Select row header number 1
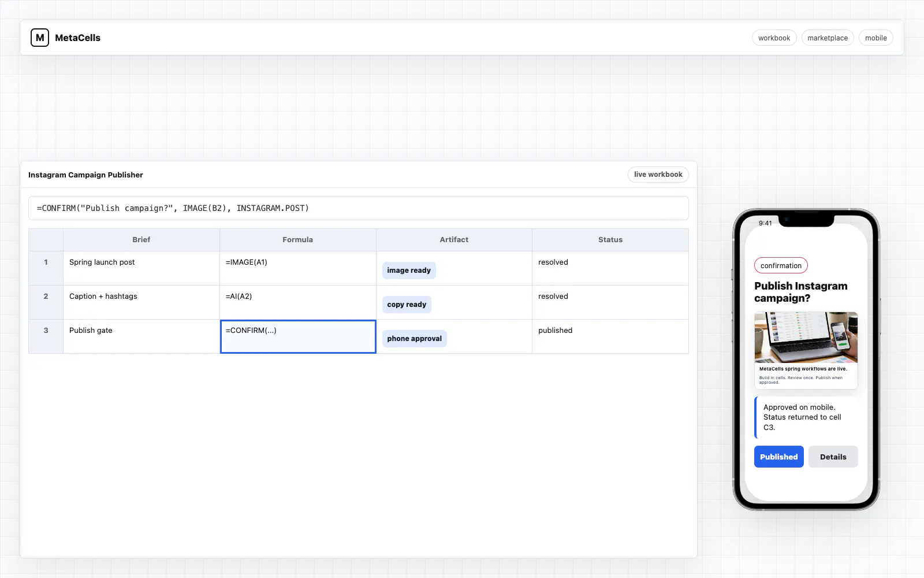Viewport: 924px width, 578px height. pos(46,268)
